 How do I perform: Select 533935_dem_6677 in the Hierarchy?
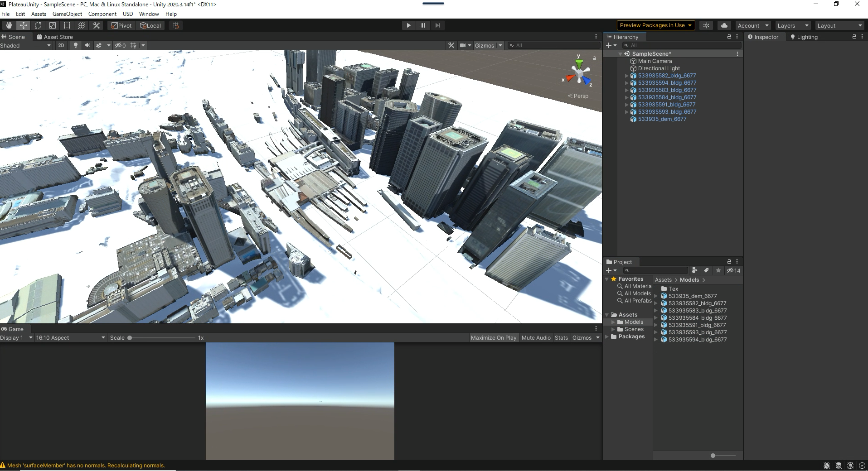(662, 119)
